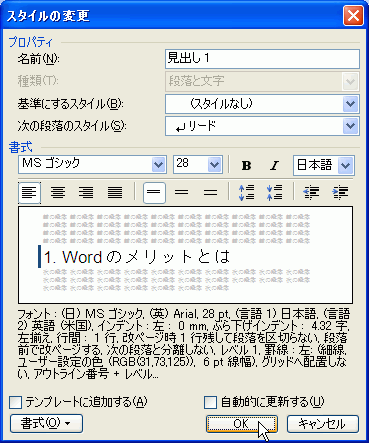Open the 書式(O) menu button

pos(46,424)
